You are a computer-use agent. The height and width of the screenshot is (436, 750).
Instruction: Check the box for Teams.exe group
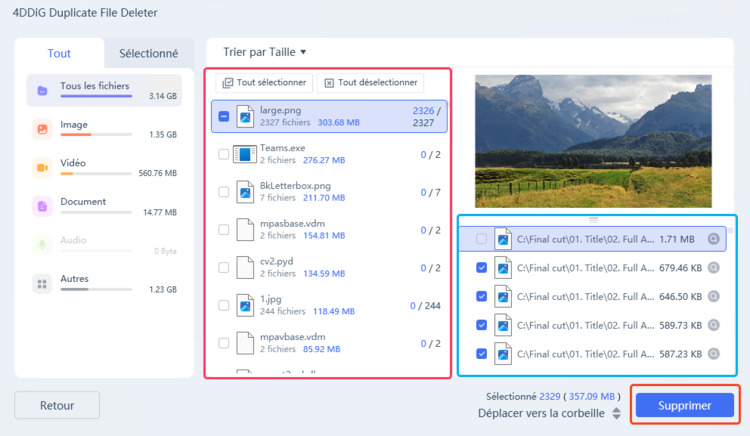click(x=223, y=154)
